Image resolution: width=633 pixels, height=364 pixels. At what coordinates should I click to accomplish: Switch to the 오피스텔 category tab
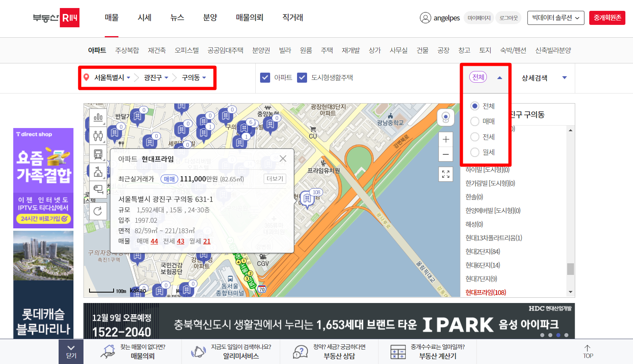tap(187, 50)
